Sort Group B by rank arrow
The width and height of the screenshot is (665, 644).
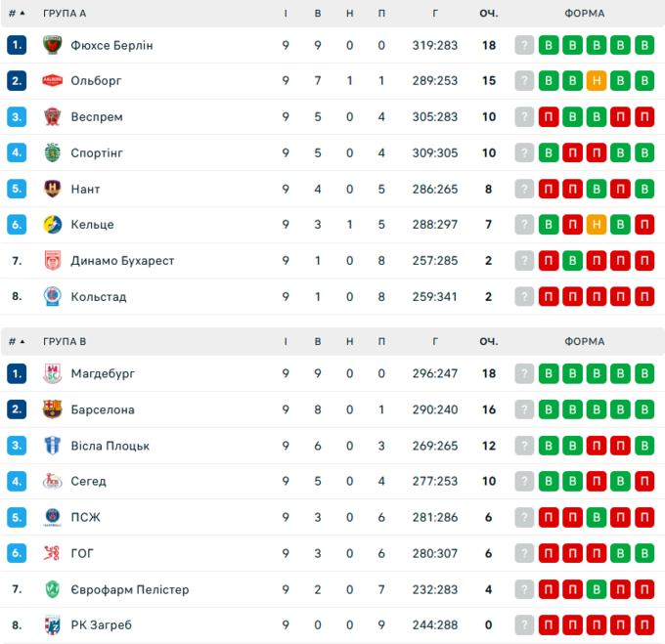tap(22, 342)
